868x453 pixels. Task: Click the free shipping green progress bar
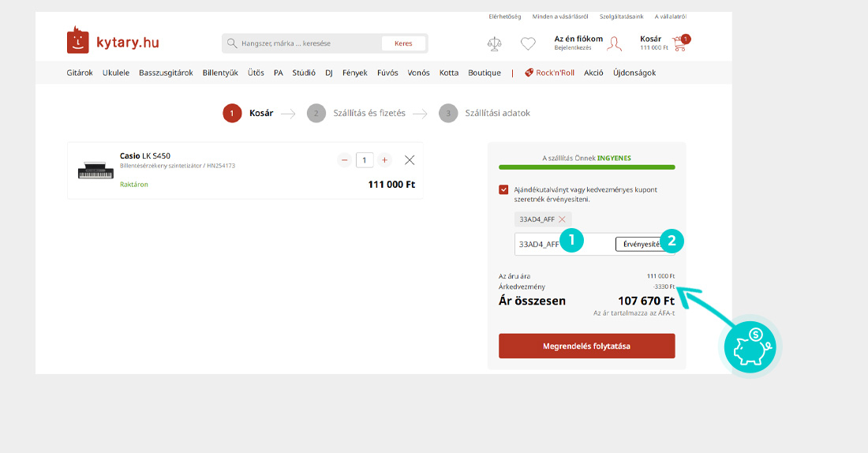[587, 167]
